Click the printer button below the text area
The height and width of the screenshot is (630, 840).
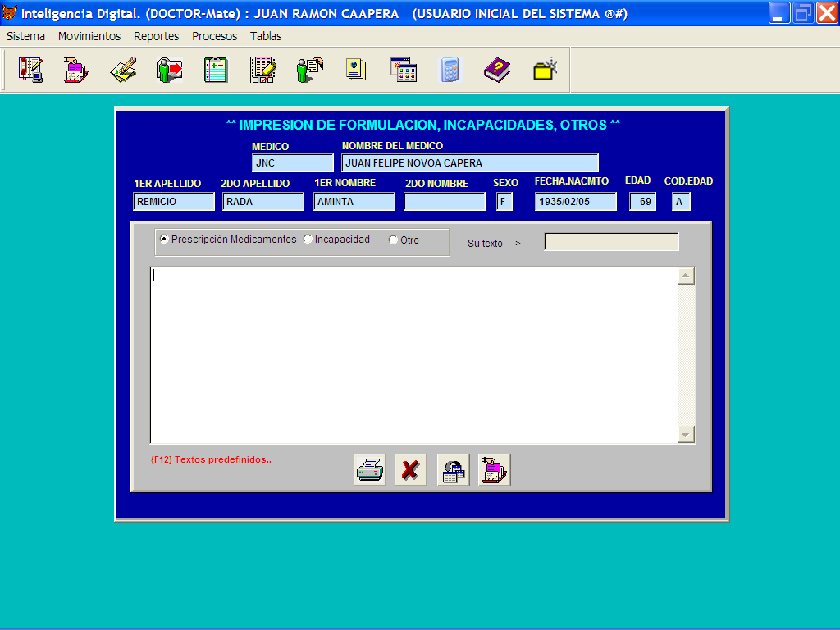[x=370, y=470]
